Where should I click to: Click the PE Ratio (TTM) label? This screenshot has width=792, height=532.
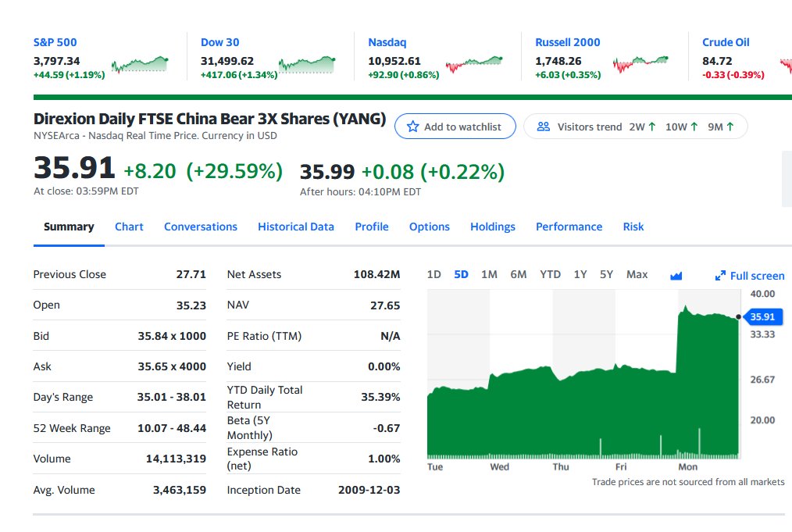tap(264, 336)
